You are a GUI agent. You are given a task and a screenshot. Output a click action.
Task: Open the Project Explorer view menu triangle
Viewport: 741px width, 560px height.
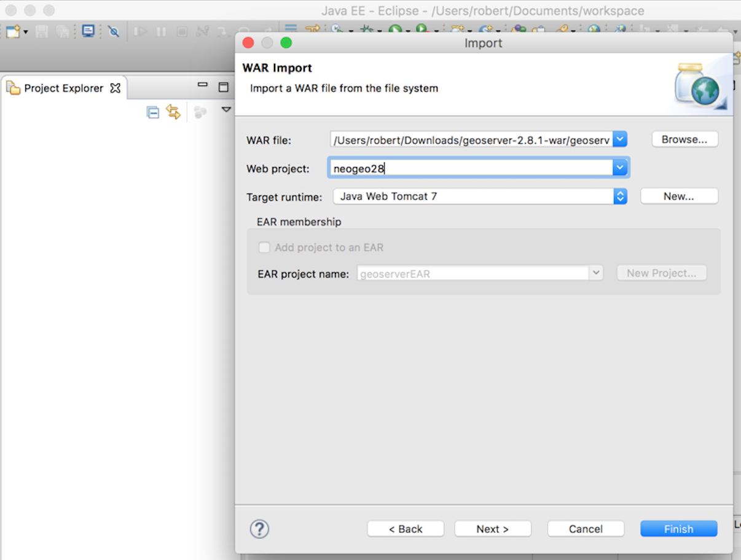[226, 110]
